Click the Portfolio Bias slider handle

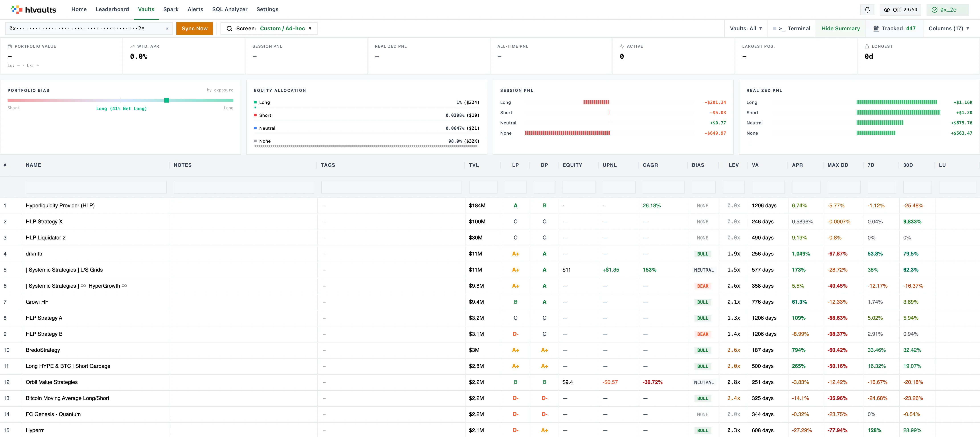click(167, 101)
